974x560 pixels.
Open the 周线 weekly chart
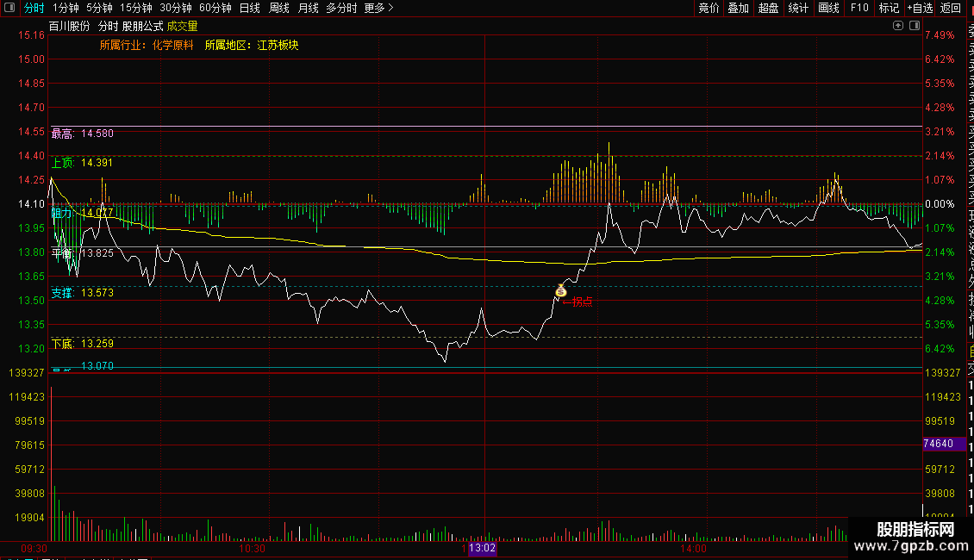coord(279,8)
